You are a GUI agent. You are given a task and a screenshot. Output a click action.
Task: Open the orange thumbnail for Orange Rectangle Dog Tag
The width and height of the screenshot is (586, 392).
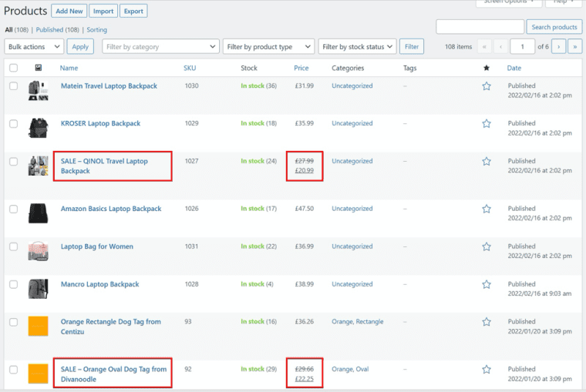click(38, 326)
